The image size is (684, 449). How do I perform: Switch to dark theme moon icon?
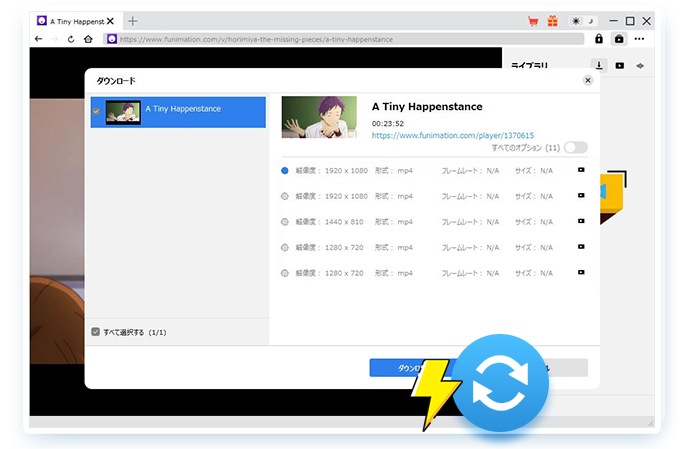coord(591,21)
